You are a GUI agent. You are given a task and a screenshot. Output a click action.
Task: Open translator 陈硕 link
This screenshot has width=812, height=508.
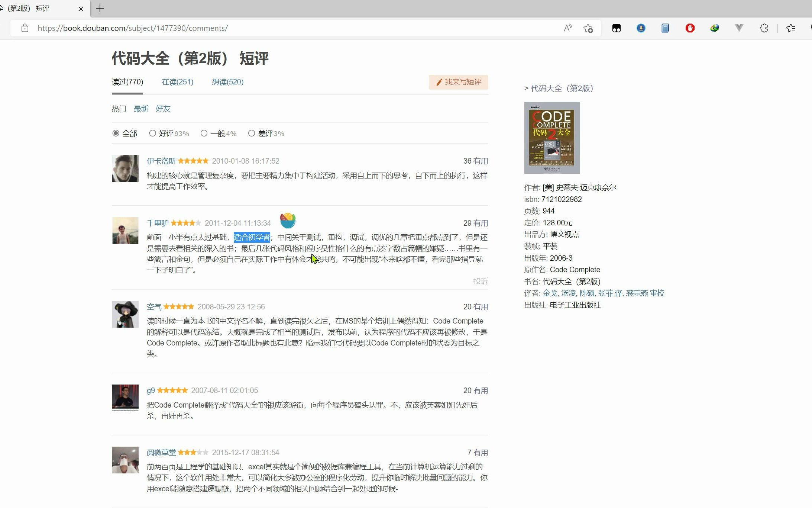tap(587, 293)
